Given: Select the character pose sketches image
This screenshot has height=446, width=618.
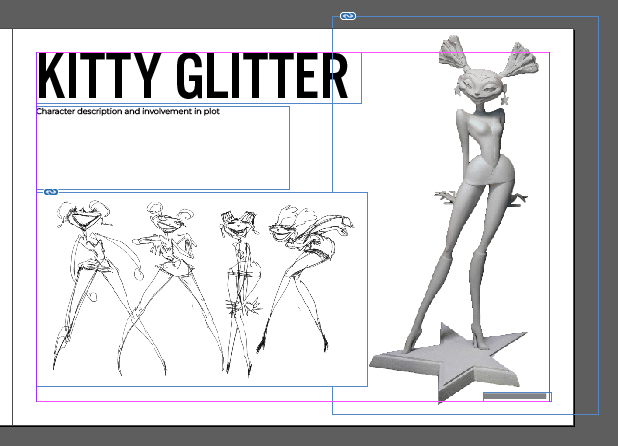Looking at the screenshot, I should point(203,289).
